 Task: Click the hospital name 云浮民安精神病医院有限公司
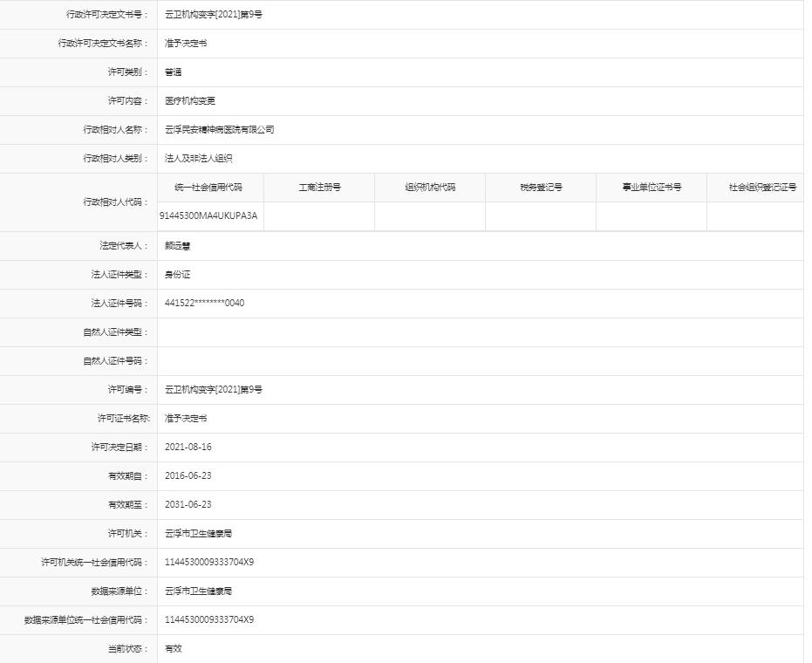point(217,129)
